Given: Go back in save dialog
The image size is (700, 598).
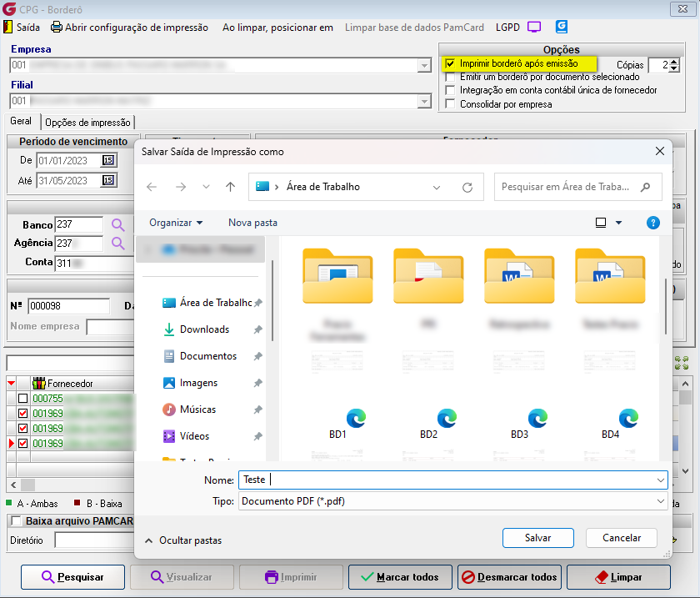Looking at the screenshot, I should click(152, 187).
